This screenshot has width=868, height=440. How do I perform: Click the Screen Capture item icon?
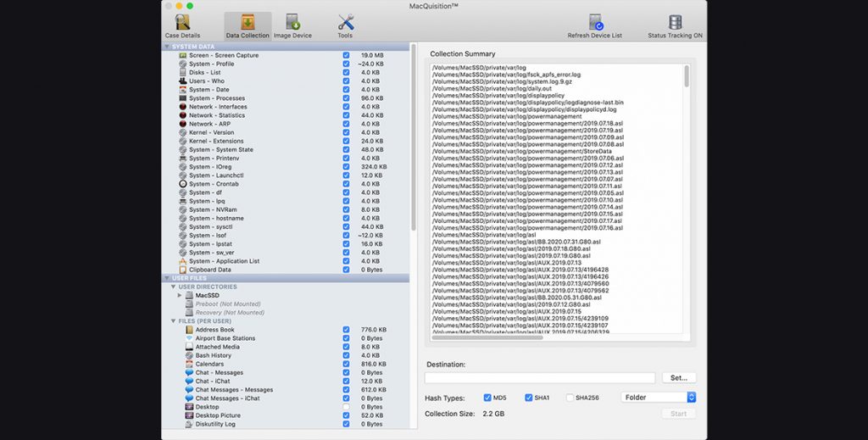coord(182,55)
